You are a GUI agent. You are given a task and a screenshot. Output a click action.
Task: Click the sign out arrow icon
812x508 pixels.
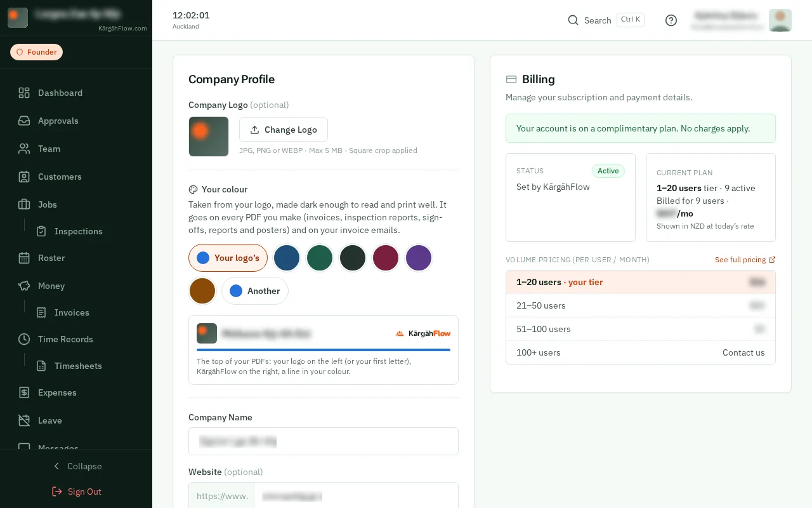point(57,491)
